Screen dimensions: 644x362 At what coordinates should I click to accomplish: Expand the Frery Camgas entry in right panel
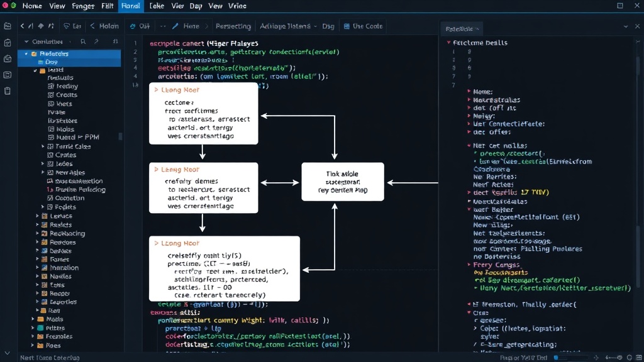tap(469, 265)
